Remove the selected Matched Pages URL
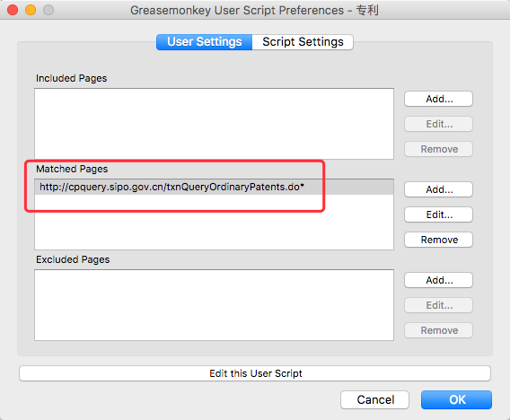This screenshot has height=420, width=510. coord(438,240)
